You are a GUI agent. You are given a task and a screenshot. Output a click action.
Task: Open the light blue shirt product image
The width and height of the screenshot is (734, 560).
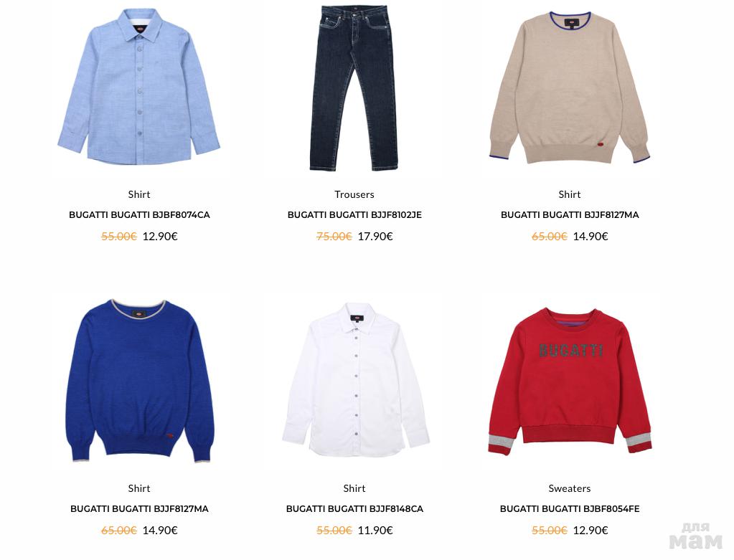pyautogui.click(x=139, y=87)
